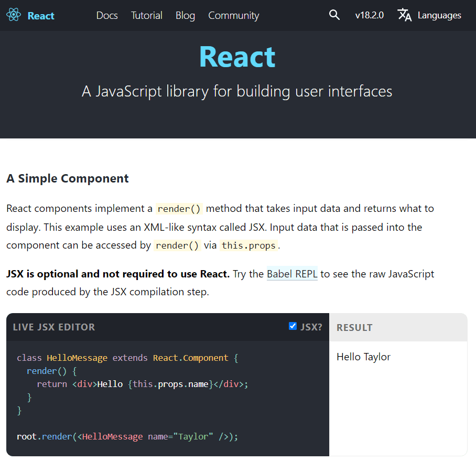
Task: Click the RESULT panel header
Action: (354, 327)
